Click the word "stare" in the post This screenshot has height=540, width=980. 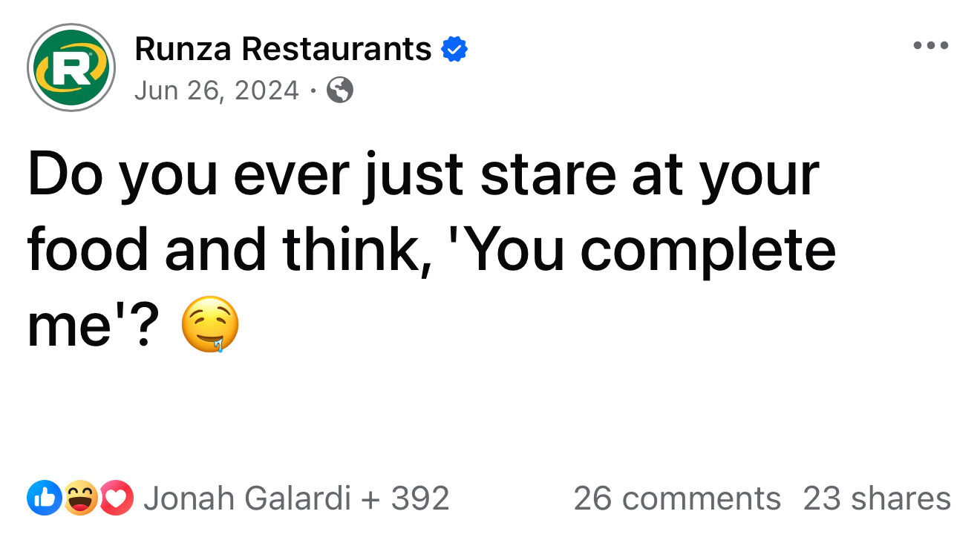(x=548, y=175)
